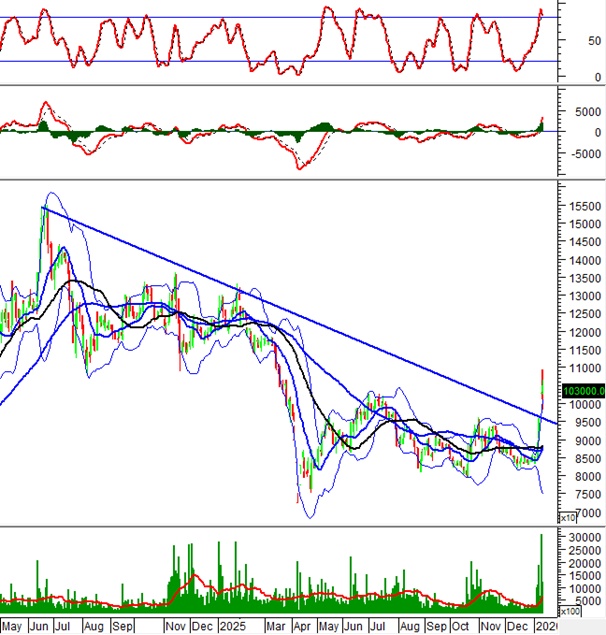Click the candlestick peak near the 15500 high

[43, 212]
